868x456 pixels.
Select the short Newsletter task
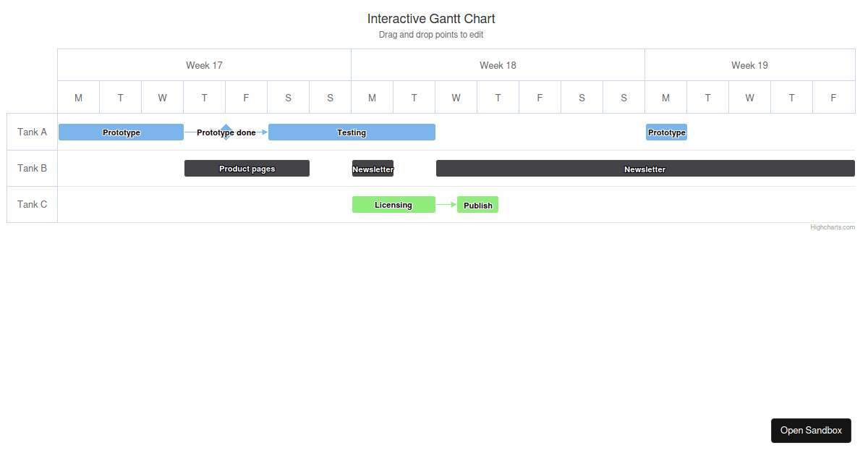click(x=372, y=168)
